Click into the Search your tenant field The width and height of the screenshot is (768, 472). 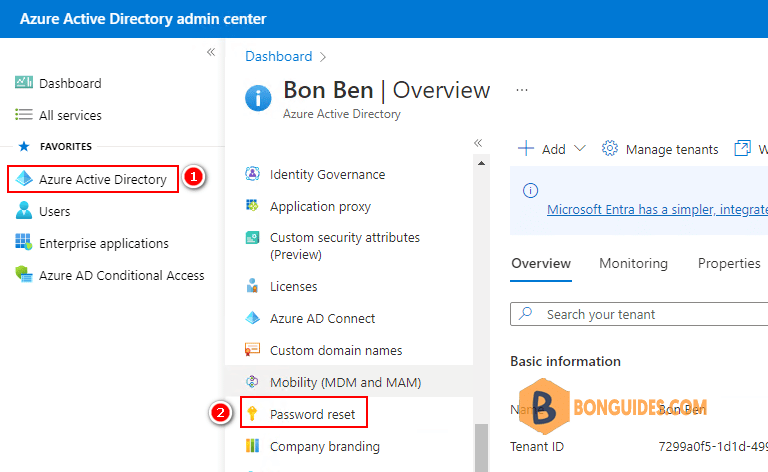click(639, 314)
